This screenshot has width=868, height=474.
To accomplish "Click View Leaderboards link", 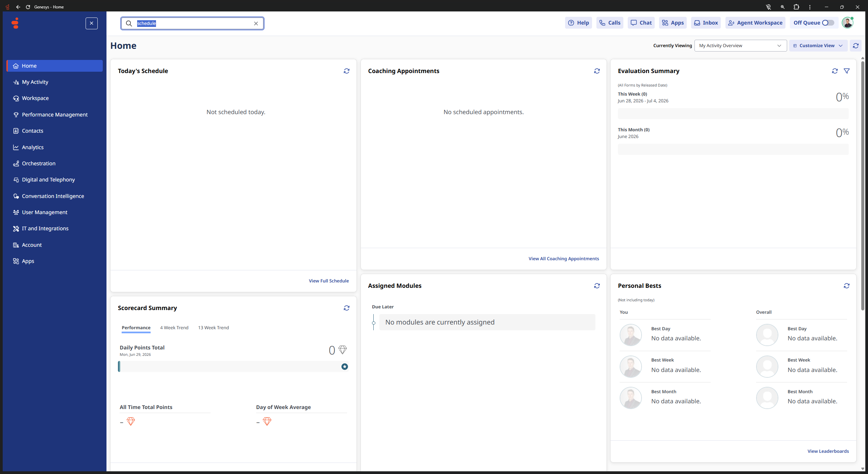I will click(828, 451).
